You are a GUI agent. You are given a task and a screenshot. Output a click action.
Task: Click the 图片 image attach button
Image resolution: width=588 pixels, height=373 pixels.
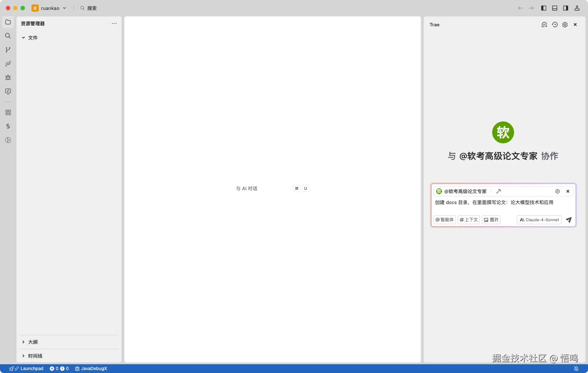491,220
